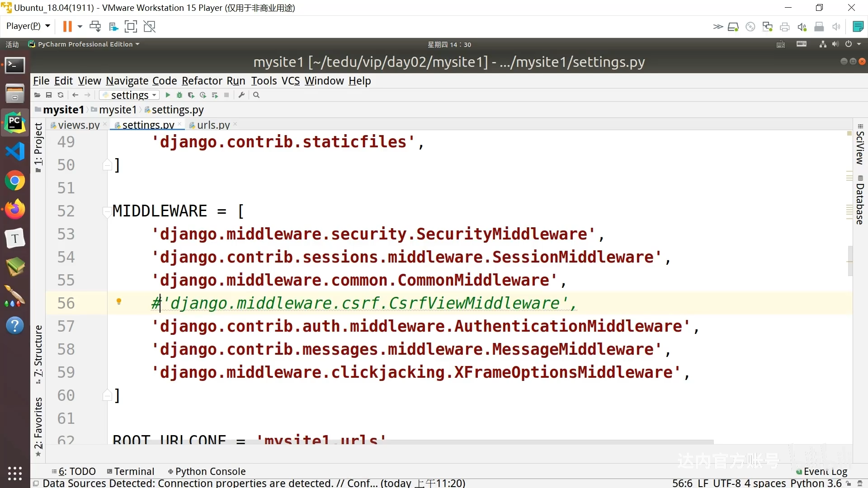Toggle the Database side panel
This screenshot has height=488, width=868.
(x=860, y=200)
